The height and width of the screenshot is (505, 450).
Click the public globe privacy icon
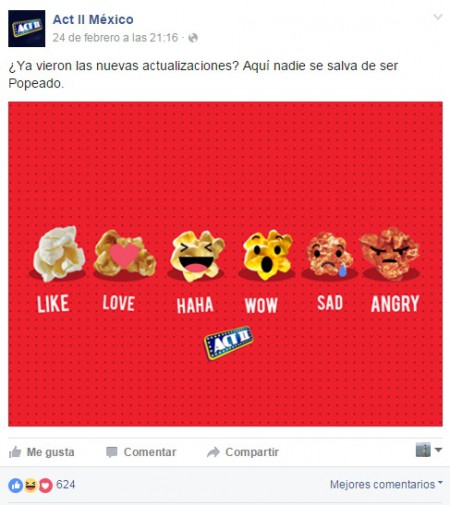point(193,38)
